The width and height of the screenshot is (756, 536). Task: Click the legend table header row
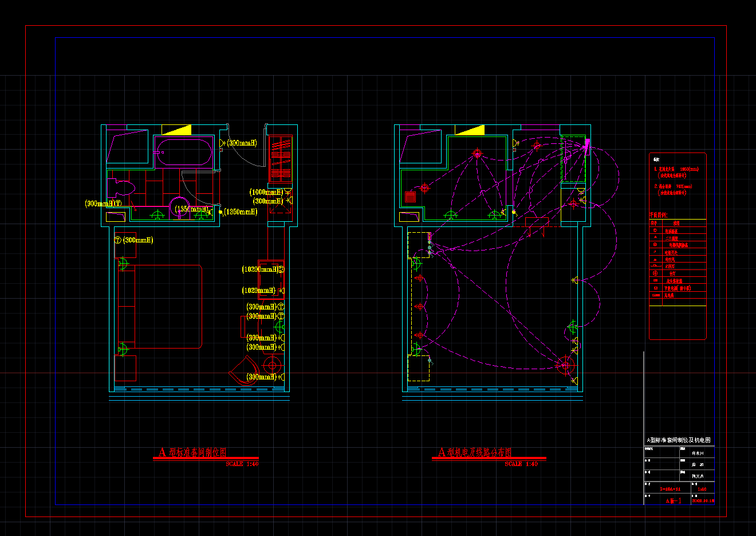[x=678, y=222]
